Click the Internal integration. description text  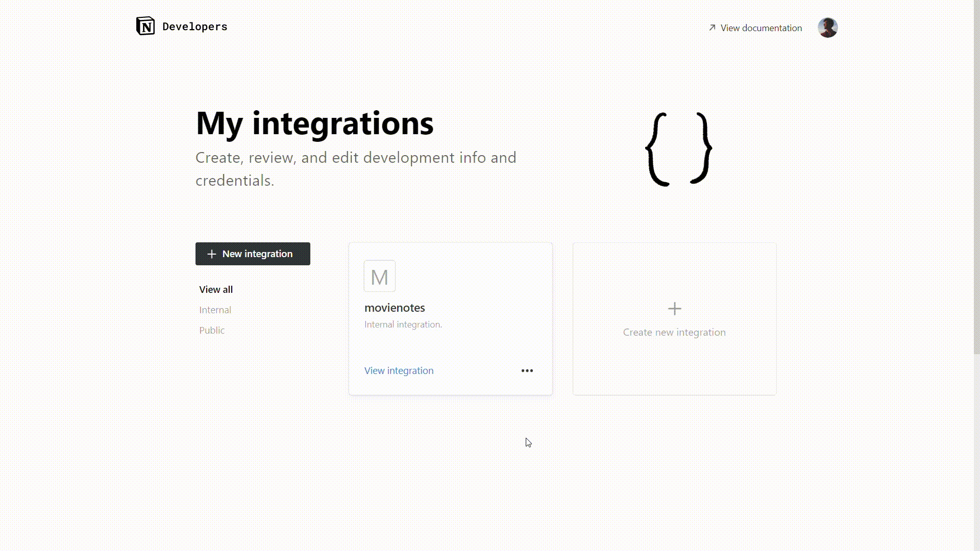[x=403, y=324]
